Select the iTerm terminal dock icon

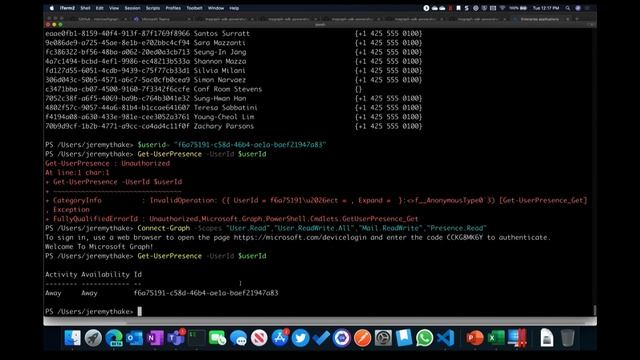[x=196, y=338]
